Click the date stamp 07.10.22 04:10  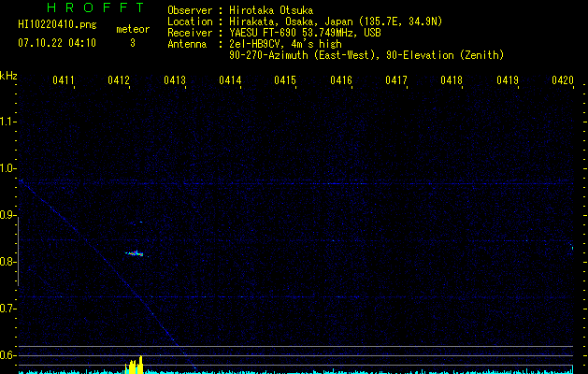57,43
